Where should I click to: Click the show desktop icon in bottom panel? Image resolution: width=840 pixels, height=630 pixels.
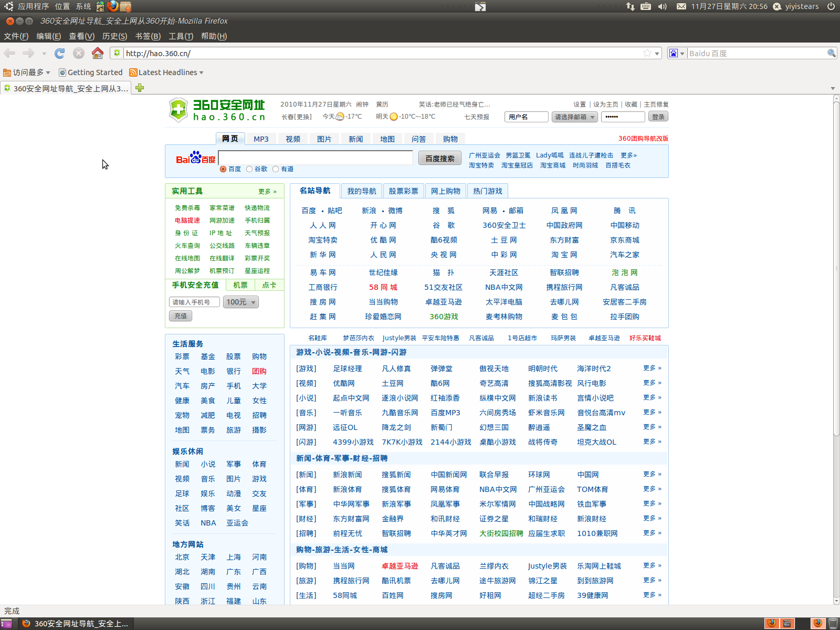pyautogui.click(x=6, y=623)
